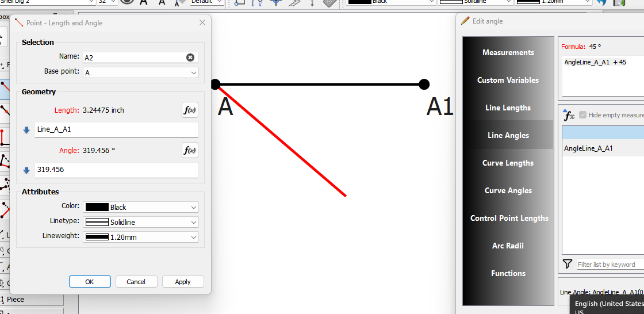
Task: Close the Point - Length and Angle dialog
Action: pyautogui.click(x=202, y=23)
